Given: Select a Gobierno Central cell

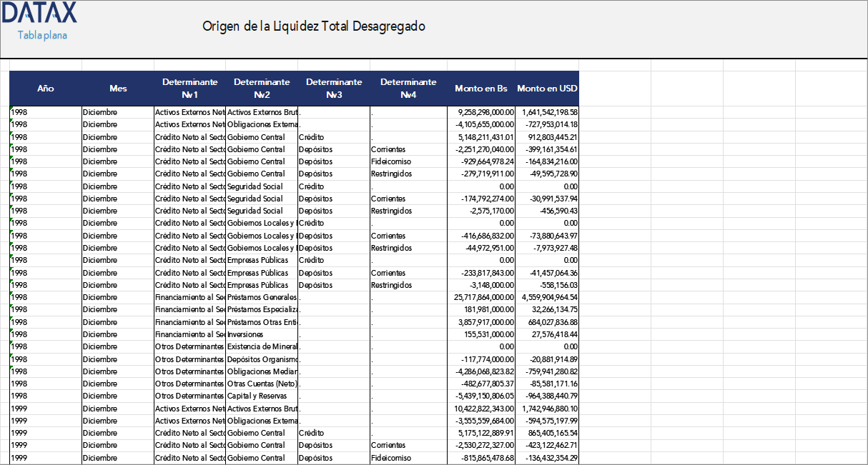Looking at the screenshot, I should (262, 137).
